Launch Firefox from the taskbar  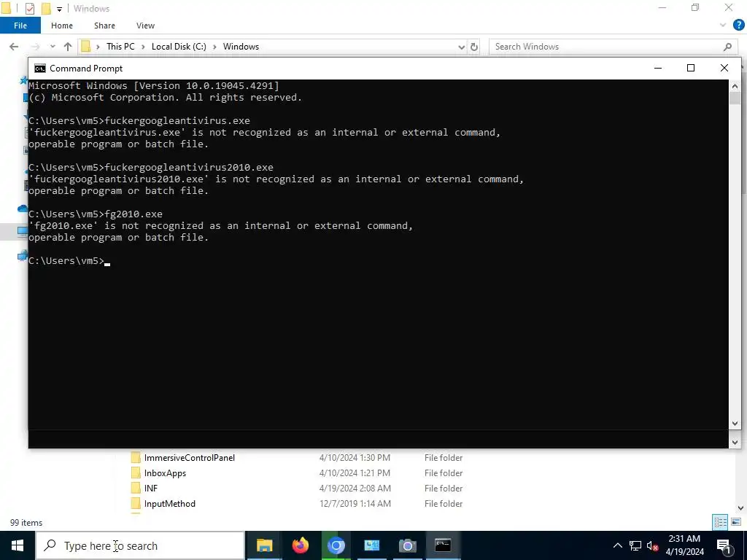click(300, 545)
